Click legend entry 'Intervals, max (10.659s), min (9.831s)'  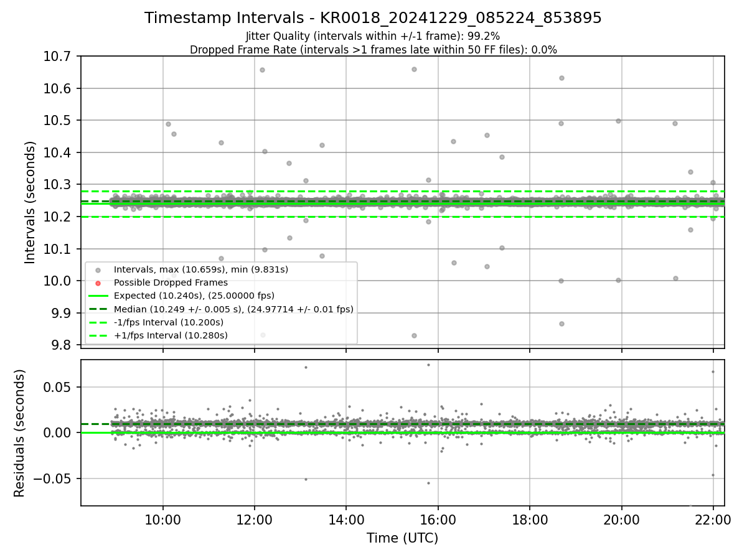(x=200, y=269)
